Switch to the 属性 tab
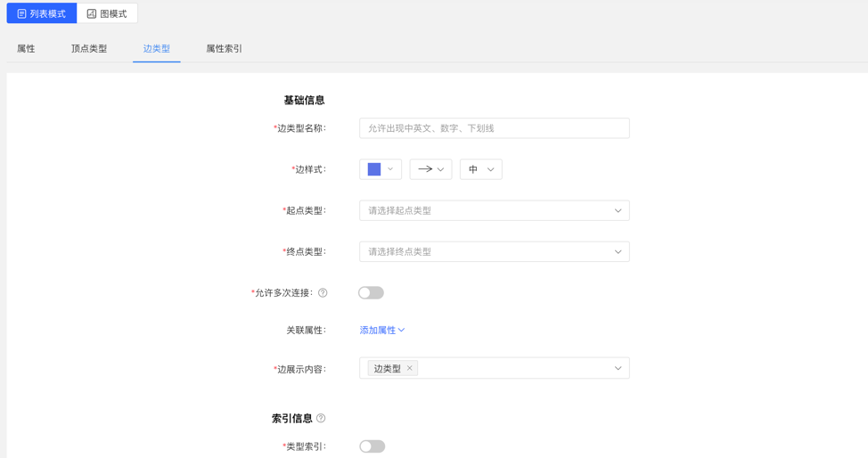The image size is (868, 458). tap(26, 49)
